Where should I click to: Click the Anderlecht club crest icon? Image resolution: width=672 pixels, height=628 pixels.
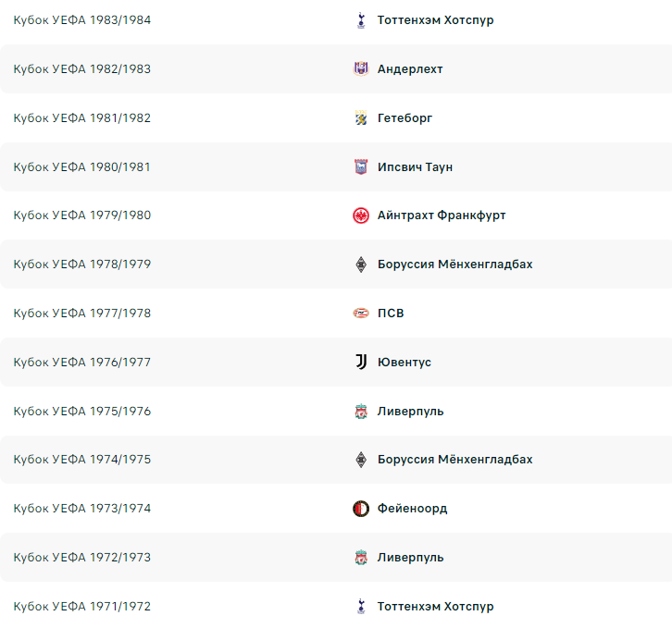pyautogui.click(x=361, y=68)
